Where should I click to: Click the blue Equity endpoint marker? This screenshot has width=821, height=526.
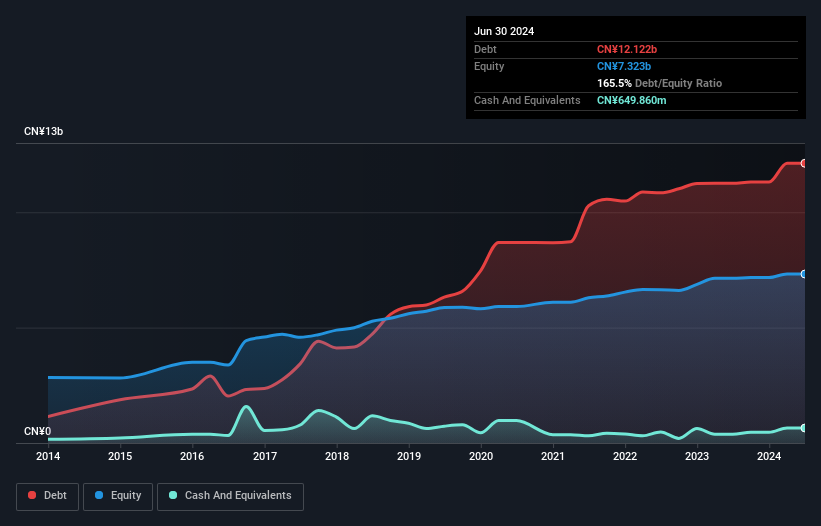tap(804, 274)
